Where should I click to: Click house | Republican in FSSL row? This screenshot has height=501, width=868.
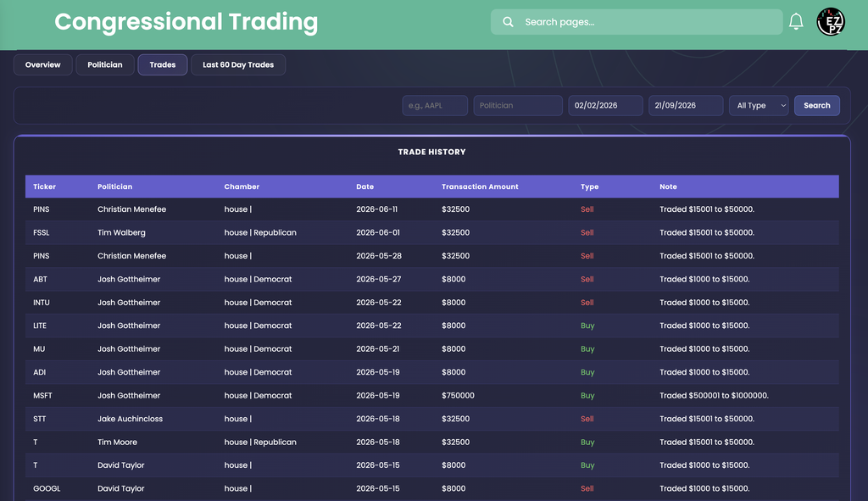pyautogui.click(x=260, y=232)
